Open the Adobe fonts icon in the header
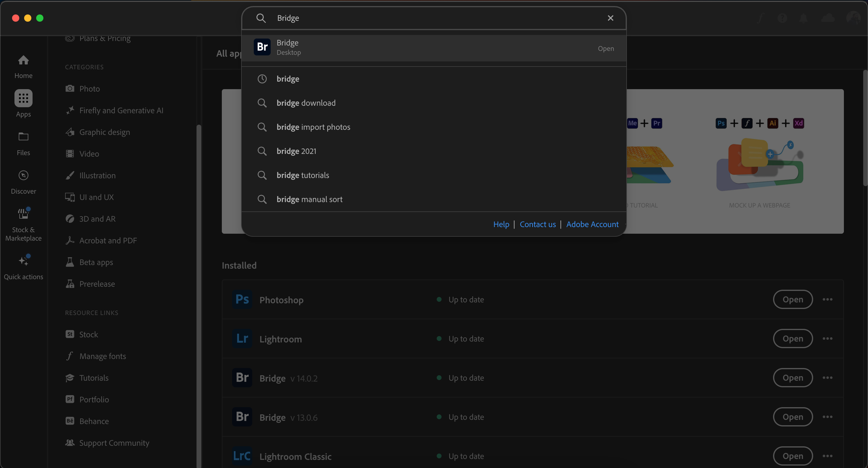Viewport: 868px width, 468px height. pyautogui.click(x=760, y=18)
